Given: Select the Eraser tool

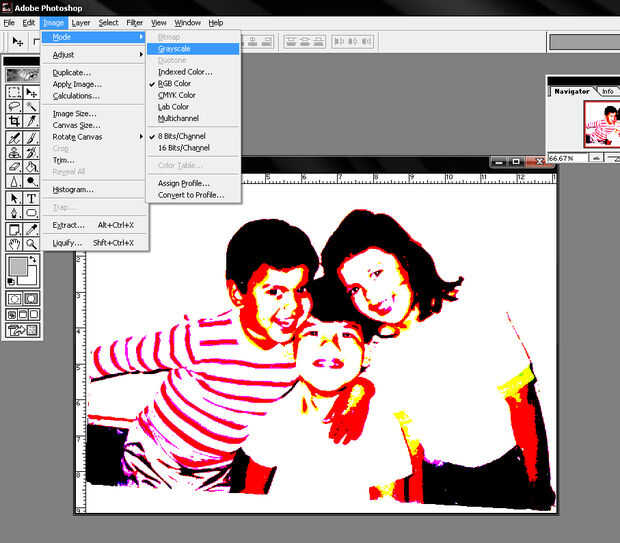Looking at the screenshot, I should 14,166.
